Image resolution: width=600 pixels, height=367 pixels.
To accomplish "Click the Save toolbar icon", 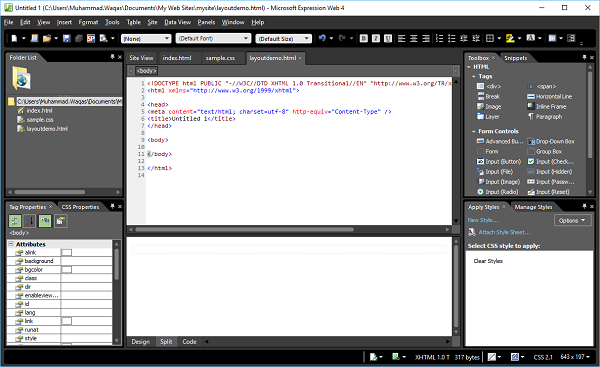I will coord(67,38).
